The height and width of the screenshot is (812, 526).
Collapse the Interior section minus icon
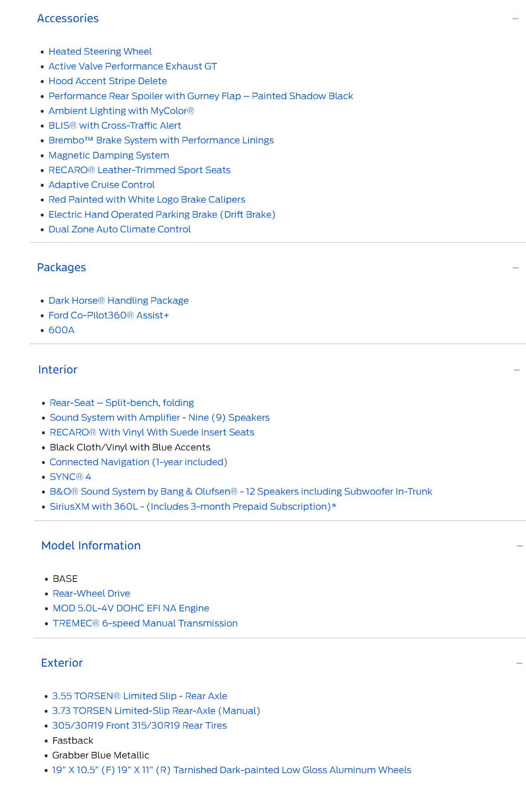coord(517,370)
